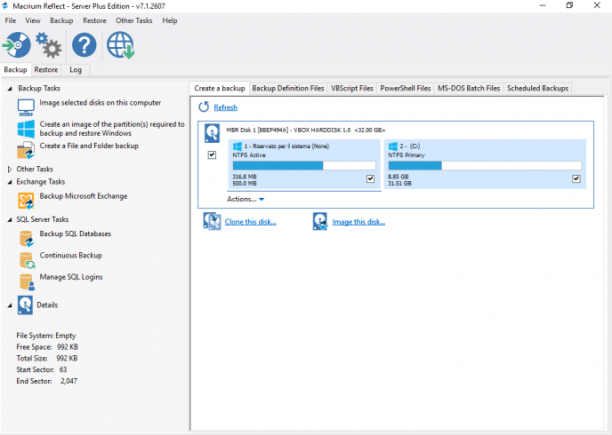Viewport: 612px width, 435px height.
Task: Open help via question mark icon
Action: [84, 45]
